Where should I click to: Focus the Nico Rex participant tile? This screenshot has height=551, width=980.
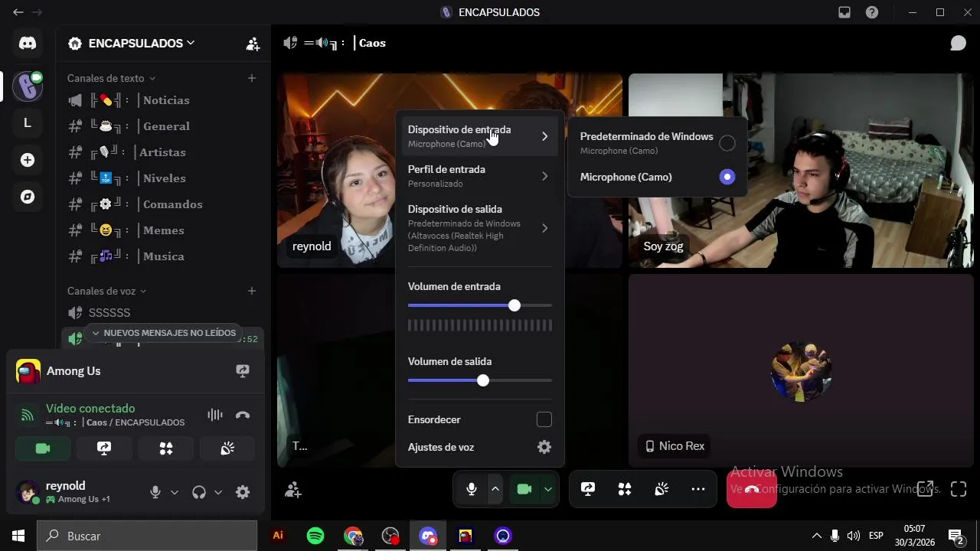[801, 370]
